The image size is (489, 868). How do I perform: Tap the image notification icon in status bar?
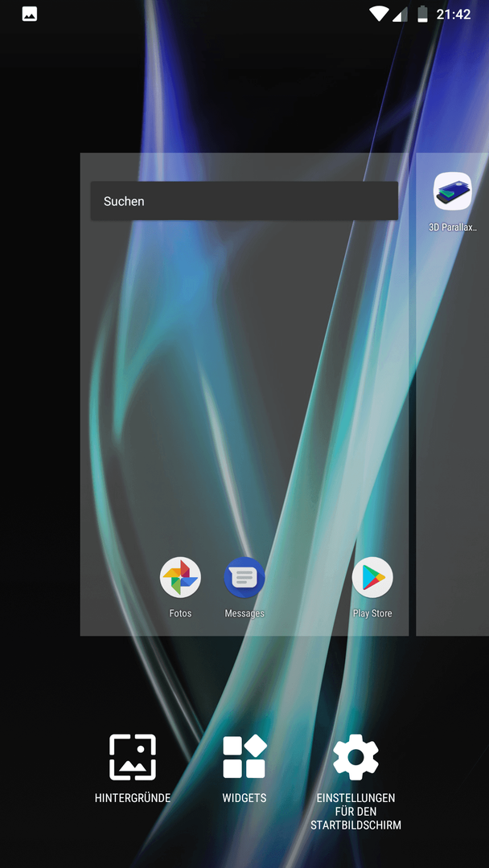(x=29, y=14)
